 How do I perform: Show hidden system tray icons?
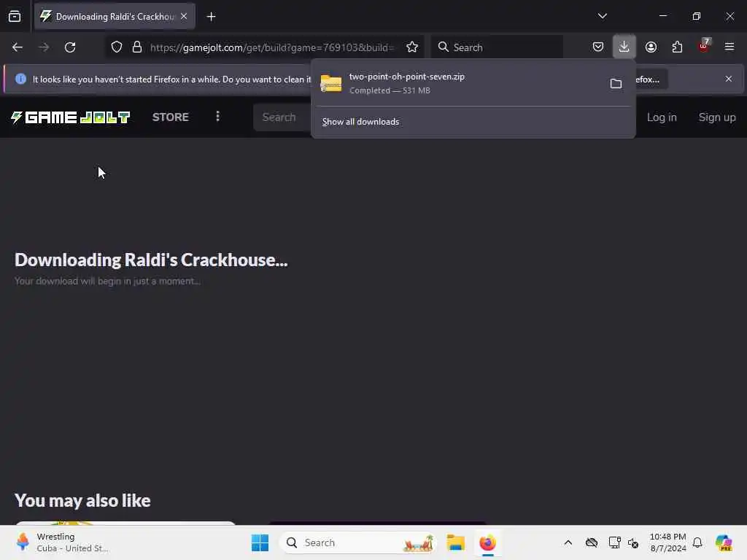(568, 542)
